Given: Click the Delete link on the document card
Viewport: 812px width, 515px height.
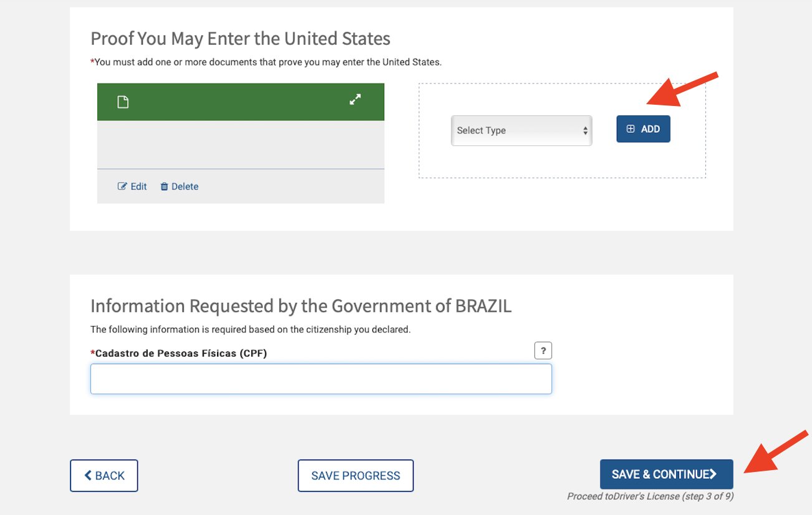Looking at the screenshot, I should [x=180, y=186].
